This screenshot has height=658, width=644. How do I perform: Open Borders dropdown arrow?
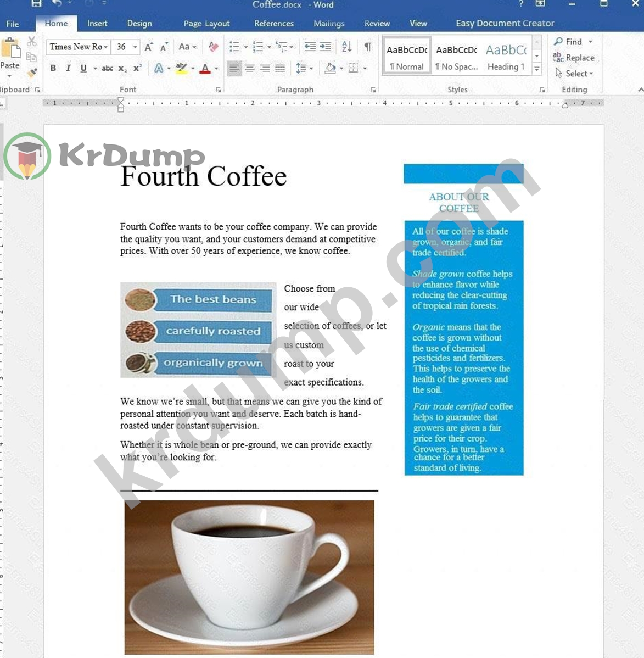(365, 69)
